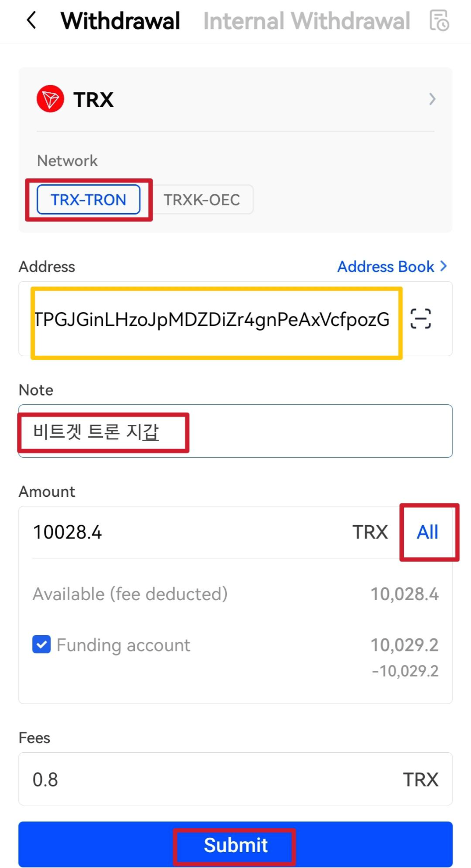Tap the red TRX coin logo
Screen dimensions: 471x868
(x=50, y=99)
